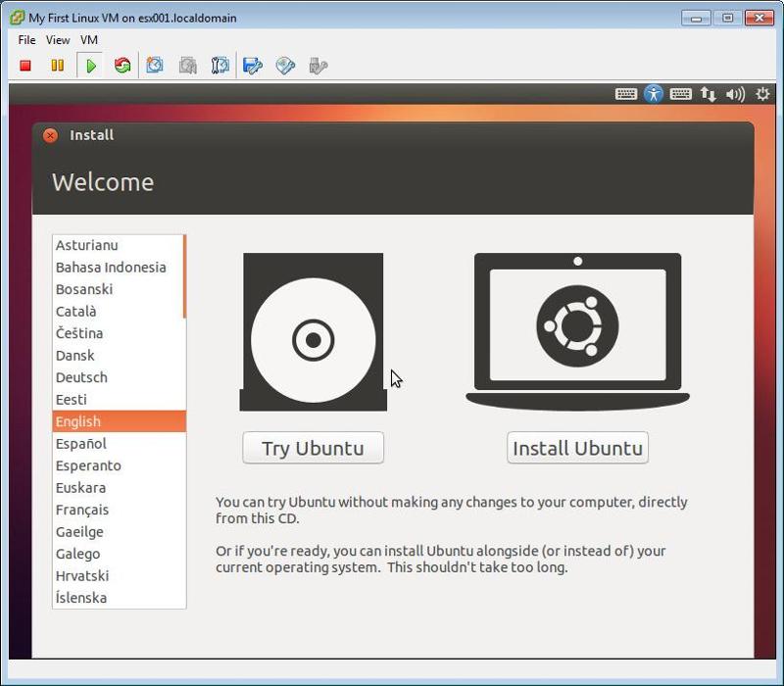Viewport: 784px width, 686px height.
Task: Open second keyboard layout indicator
Action: (x=680, y=94)
